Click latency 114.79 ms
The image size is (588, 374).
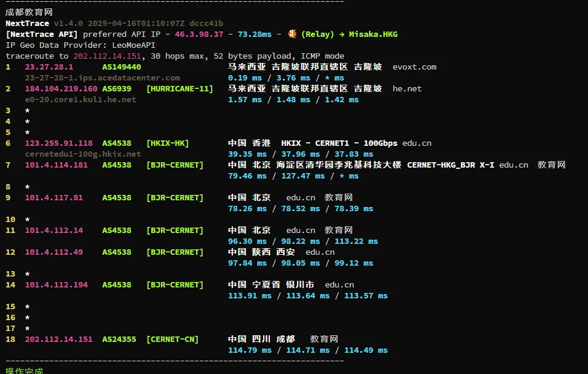(x=250, y=350)
